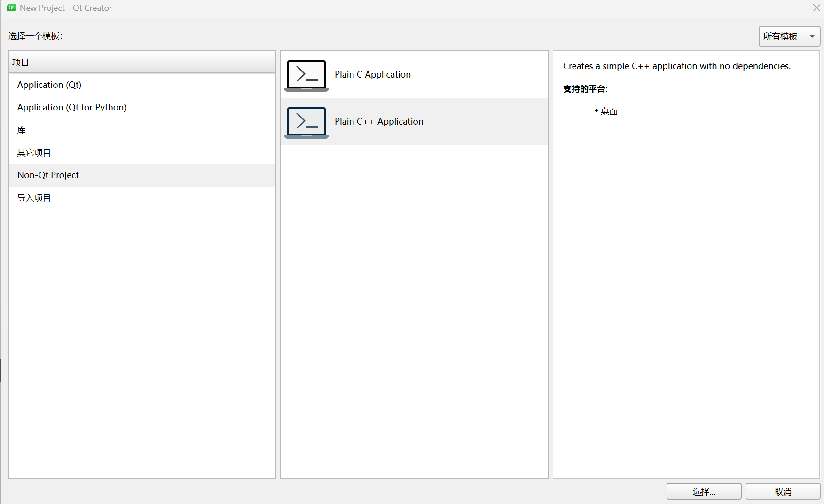Click the 桌面 supported platform entry
Image resolution: width=824 pixels, height=504 pixels.
609,111
